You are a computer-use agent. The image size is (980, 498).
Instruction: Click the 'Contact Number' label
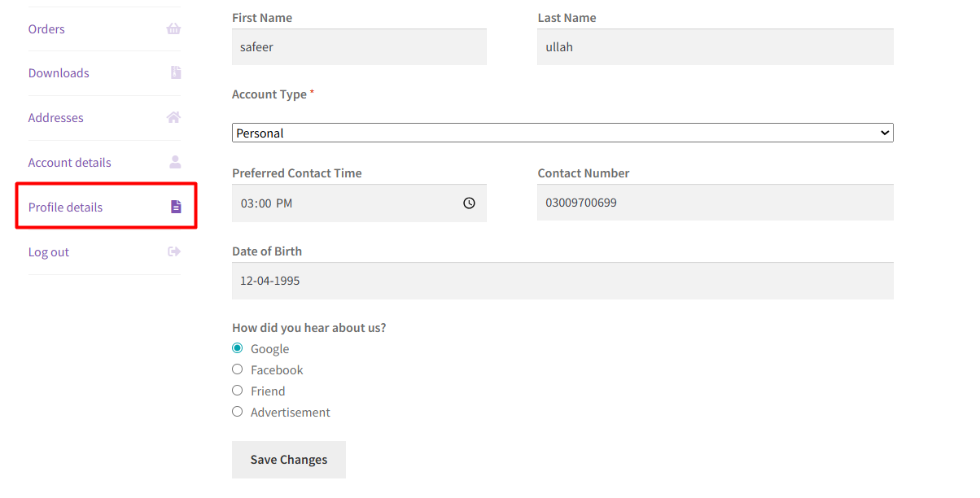coord(584,173)
